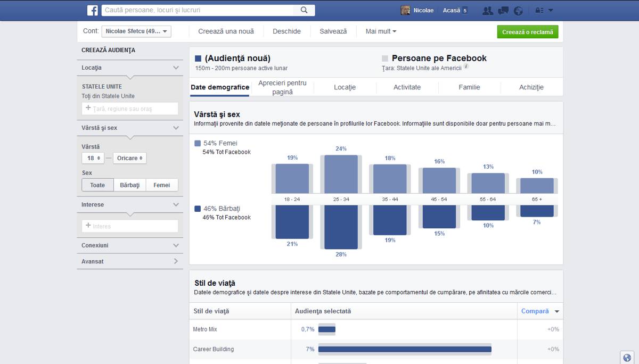Select Toate gender option
The image size is (639, 364).
pos(97,185)
